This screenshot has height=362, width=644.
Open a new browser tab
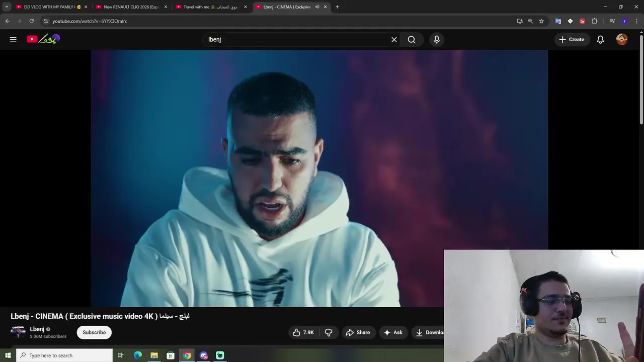[337, 7]
